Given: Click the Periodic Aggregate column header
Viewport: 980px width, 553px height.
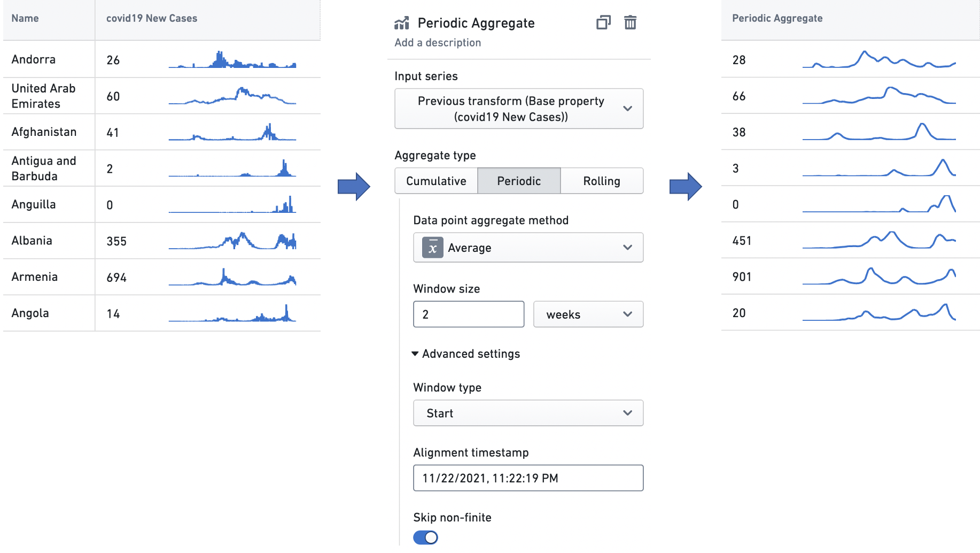Looking at the screenshot, I should 777,18.
